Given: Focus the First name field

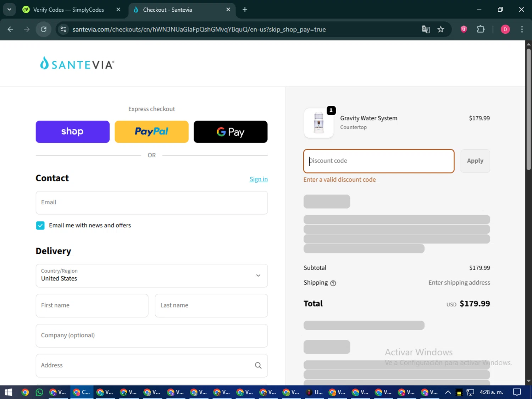Looking at the screenshot, I should pyautogui.click(x=92, y=305).
